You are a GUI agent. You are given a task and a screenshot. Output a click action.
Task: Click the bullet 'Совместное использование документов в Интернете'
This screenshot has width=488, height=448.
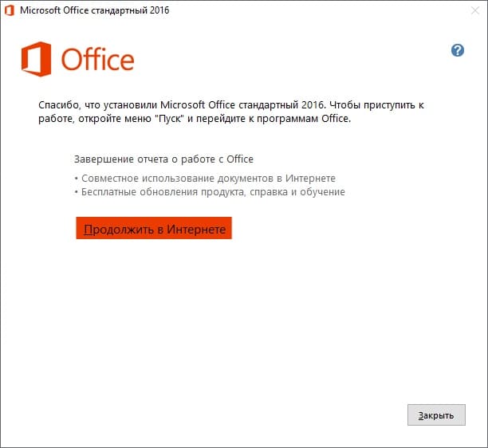209,179
